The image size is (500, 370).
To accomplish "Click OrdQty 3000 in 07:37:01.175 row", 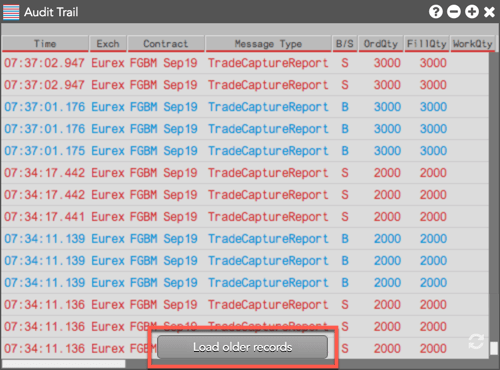I will [387, 151].
